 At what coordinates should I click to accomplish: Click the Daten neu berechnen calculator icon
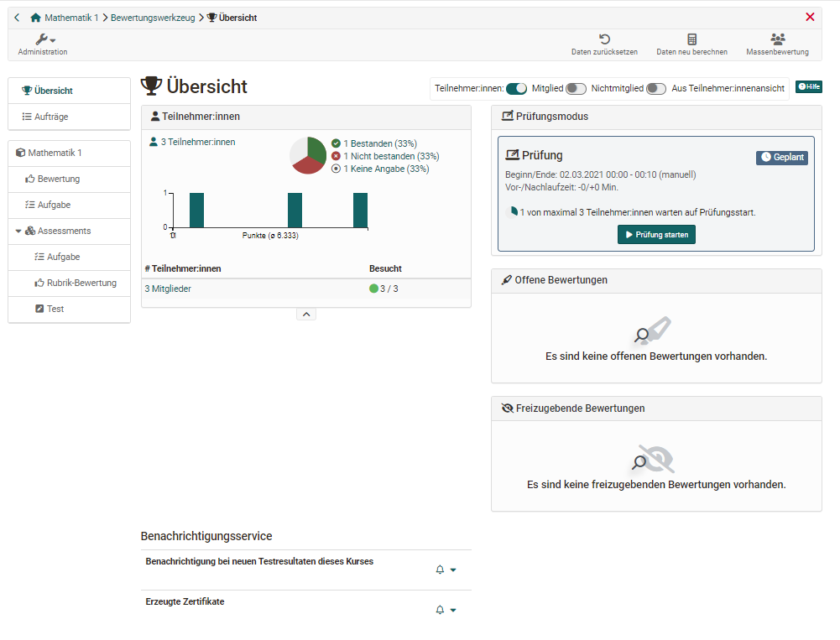pos(691,39)
